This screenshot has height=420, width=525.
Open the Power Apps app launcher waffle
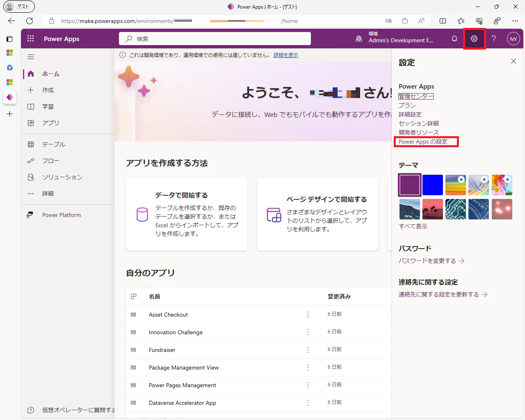point(31,39)
